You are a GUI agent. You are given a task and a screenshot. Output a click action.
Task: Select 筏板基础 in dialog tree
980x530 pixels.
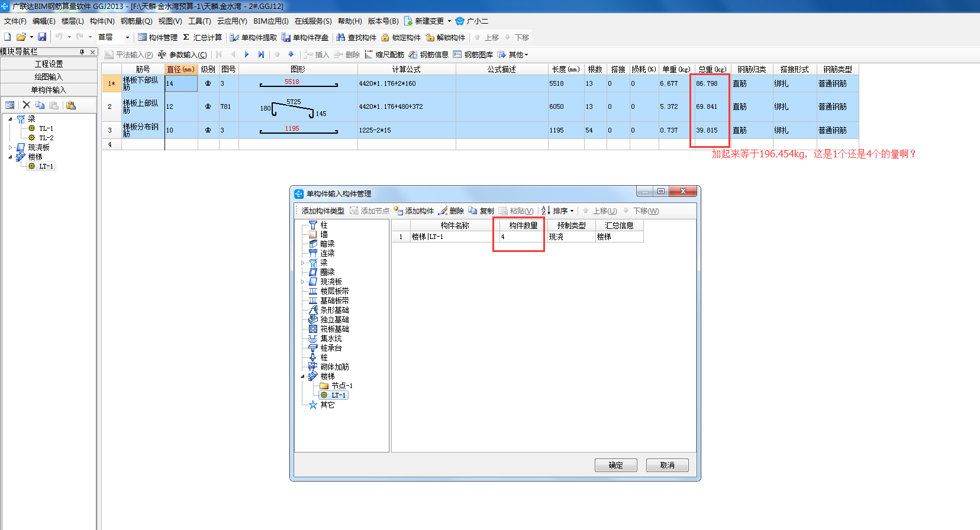[x=334, y=329]
